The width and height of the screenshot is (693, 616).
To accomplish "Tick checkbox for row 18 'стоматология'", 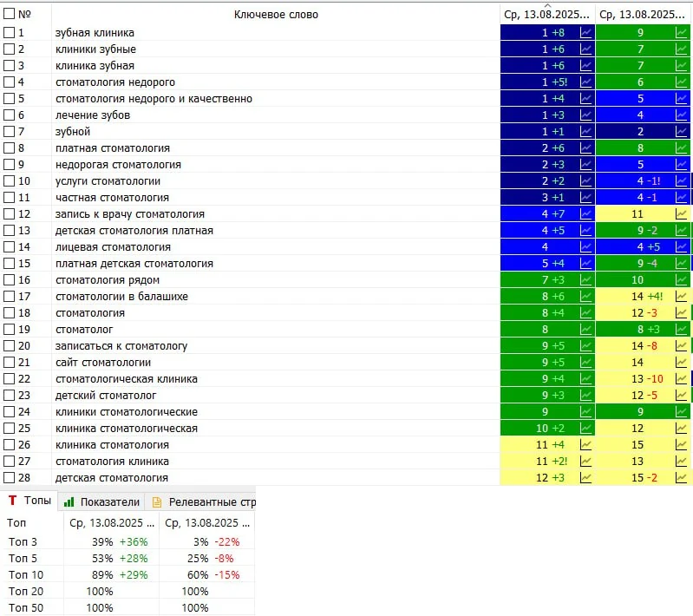I will click(9, 312).
